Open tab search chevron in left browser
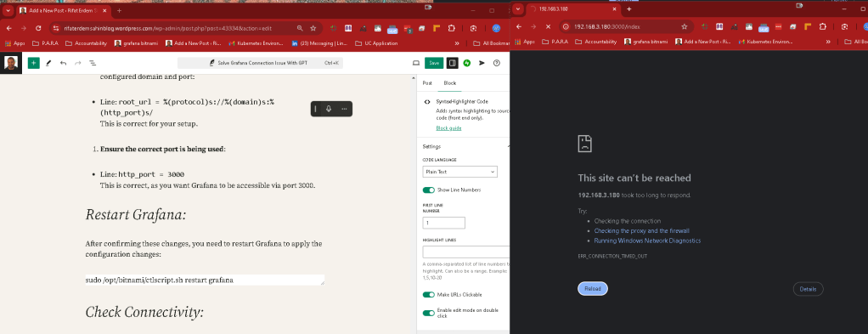The height and width of the screenshot is (334, 868). [8, 10]
